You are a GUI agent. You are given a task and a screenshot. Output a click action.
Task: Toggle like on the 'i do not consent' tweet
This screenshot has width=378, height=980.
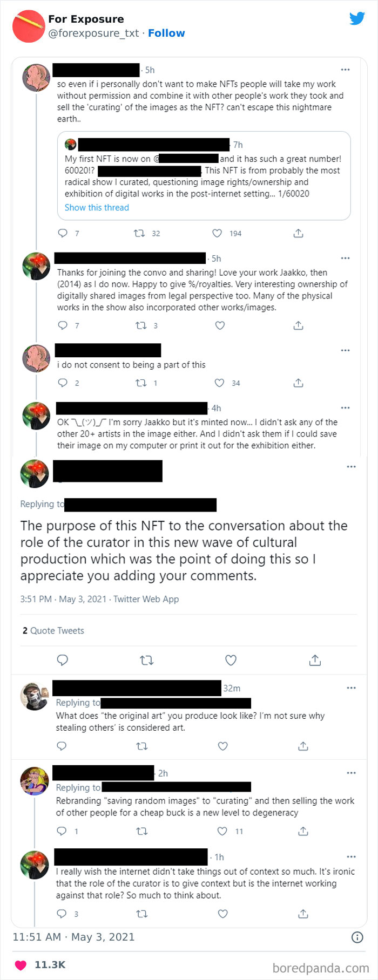(x=219, y=383)
